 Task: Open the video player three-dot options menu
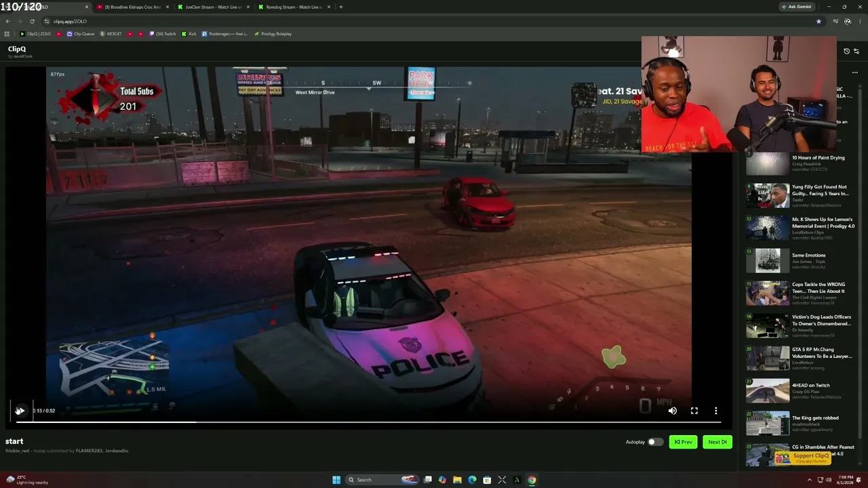click(715, 411)
